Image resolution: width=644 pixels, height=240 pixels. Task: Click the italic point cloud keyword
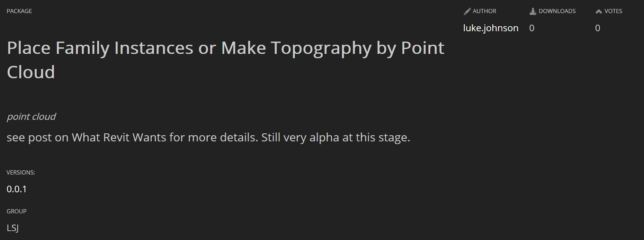pos(31,117)
